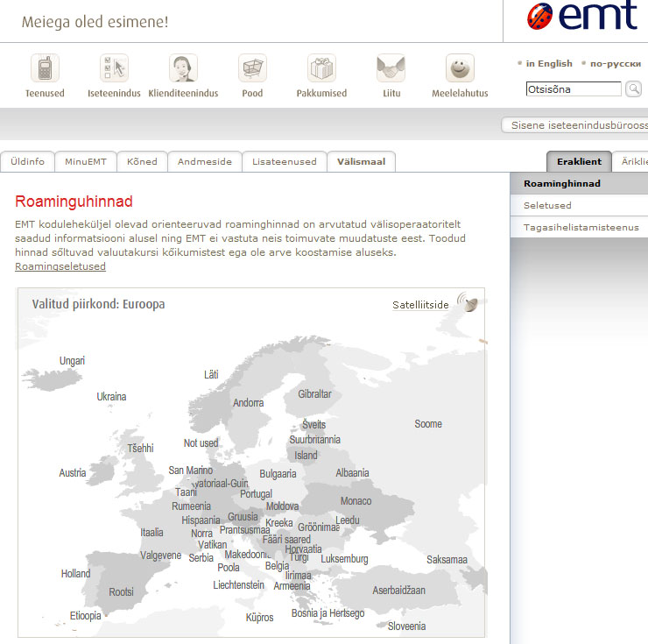Switch to the Andmeside tab
Screen dimensions: 648x644
click(x=205, y=162)
